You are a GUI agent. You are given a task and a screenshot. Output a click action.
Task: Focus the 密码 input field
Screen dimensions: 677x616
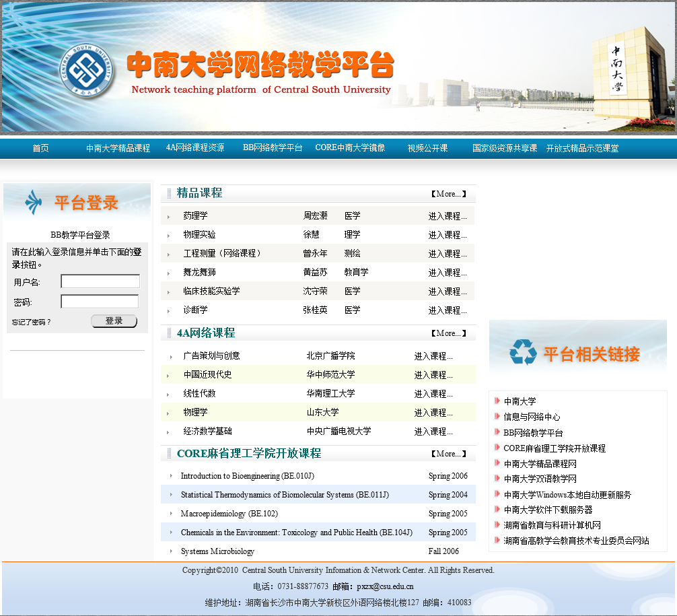tap(100, 302)
